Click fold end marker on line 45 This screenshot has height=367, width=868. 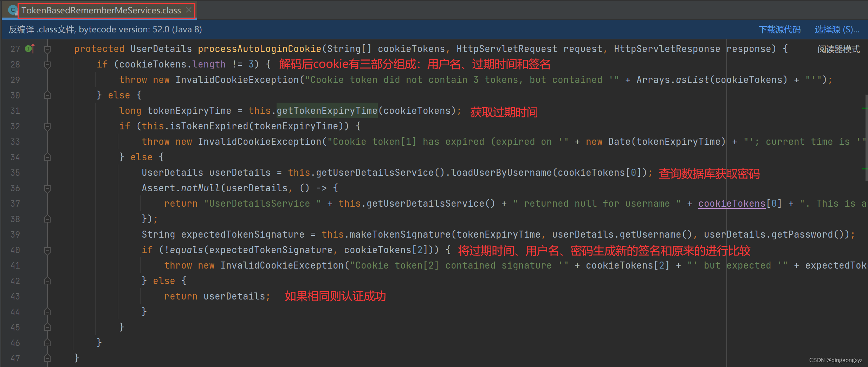click(47, 327)
